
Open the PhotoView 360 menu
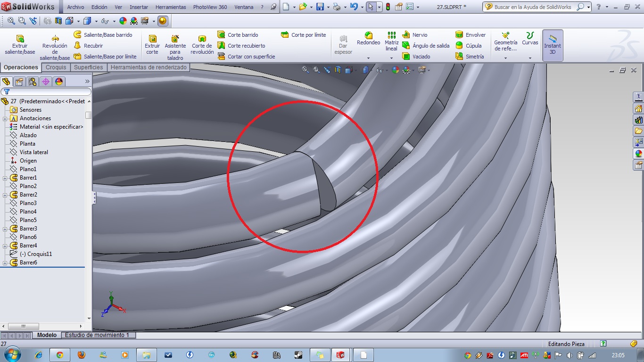(210, 7)
